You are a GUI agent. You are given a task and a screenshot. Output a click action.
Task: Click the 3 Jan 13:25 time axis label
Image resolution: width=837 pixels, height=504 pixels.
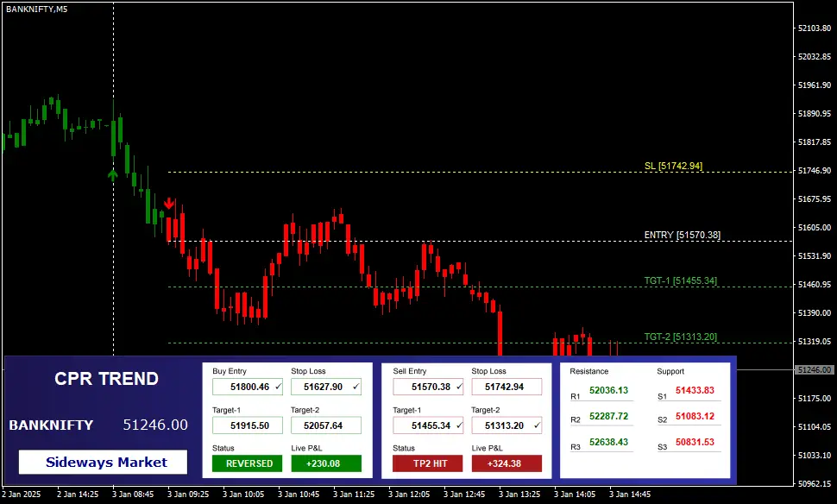coord(519,495)
